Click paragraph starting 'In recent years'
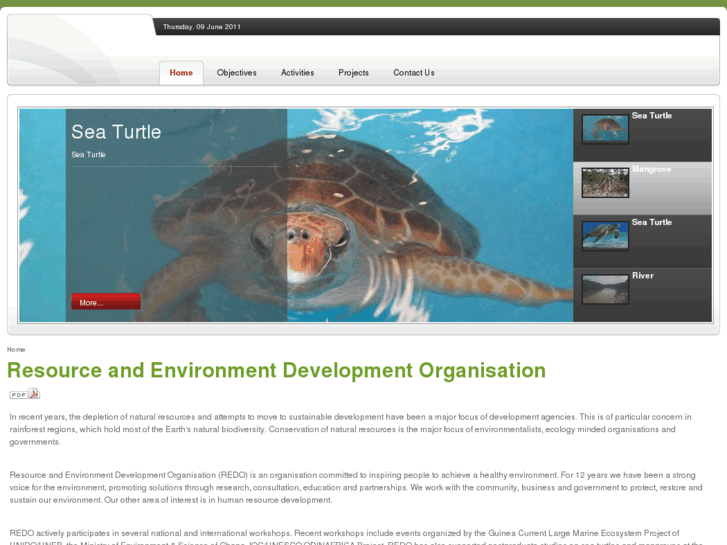This screenshot has height=545, width=727. (351, 430)
